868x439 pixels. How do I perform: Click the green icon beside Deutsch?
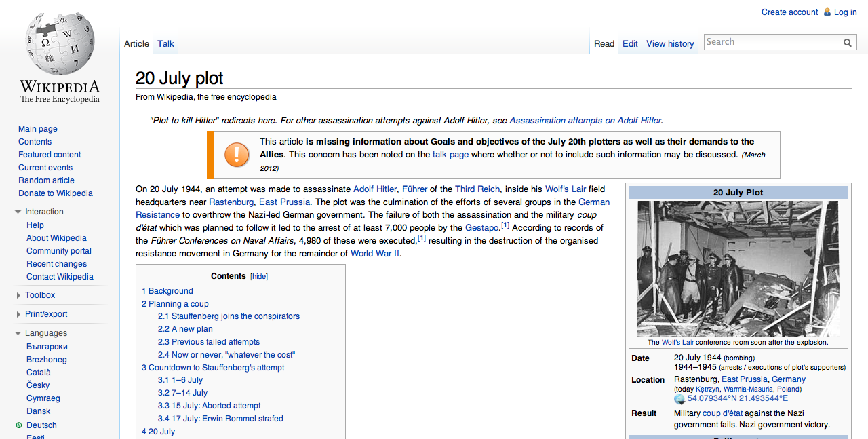[19, 425]
